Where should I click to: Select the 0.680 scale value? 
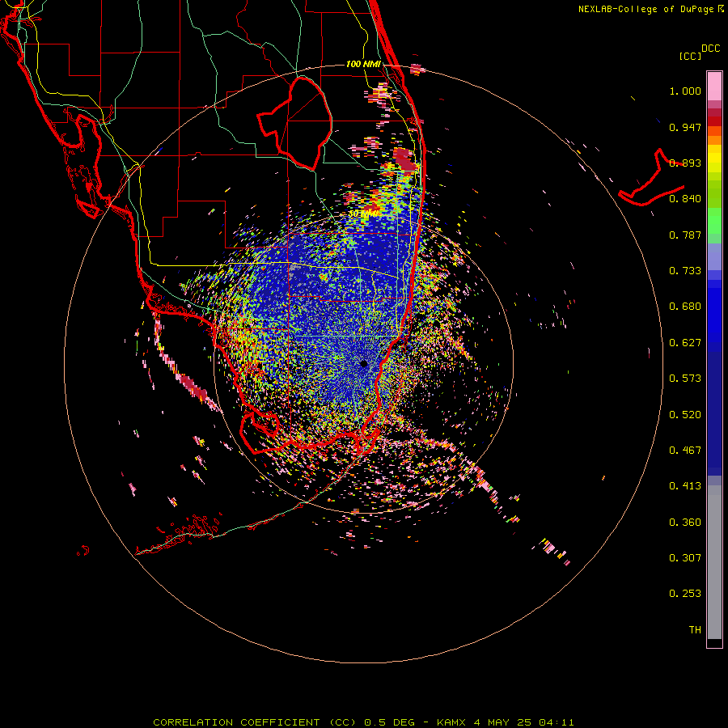coord(685,307)
